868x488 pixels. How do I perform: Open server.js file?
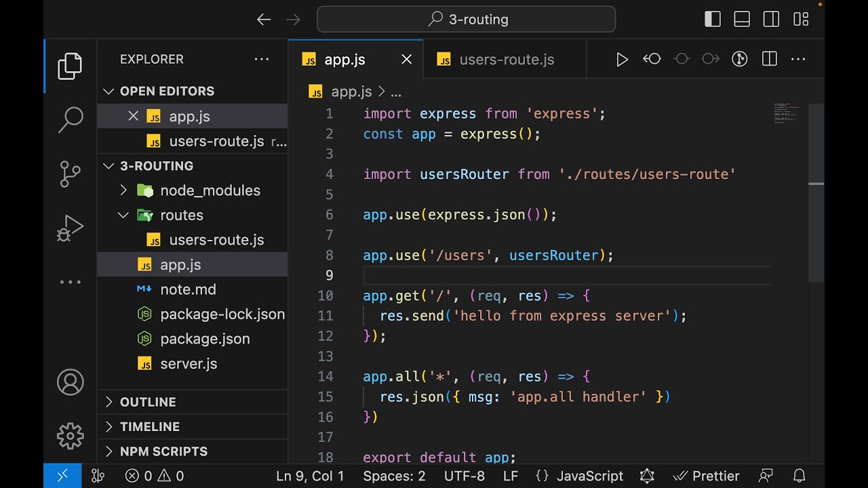click(x=193, y=363)
